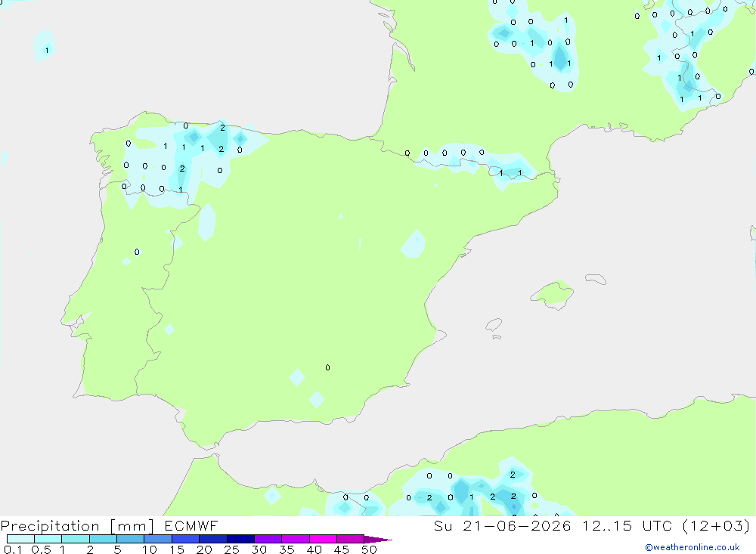Choose the 20–25 mm dark blue swatch
This screenshot has width=756, height=554.
[x=213, y=539]
